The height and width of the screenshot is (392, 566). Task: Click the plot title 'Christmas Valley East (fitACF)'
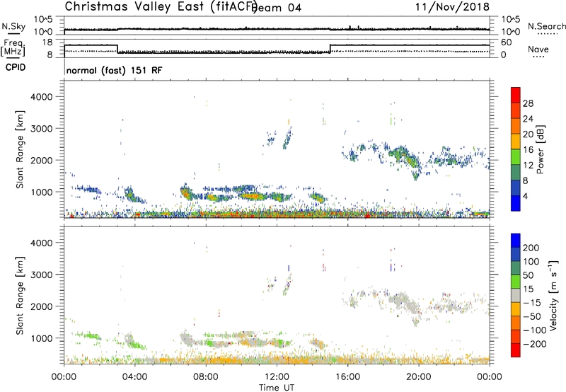coord(161,6)
